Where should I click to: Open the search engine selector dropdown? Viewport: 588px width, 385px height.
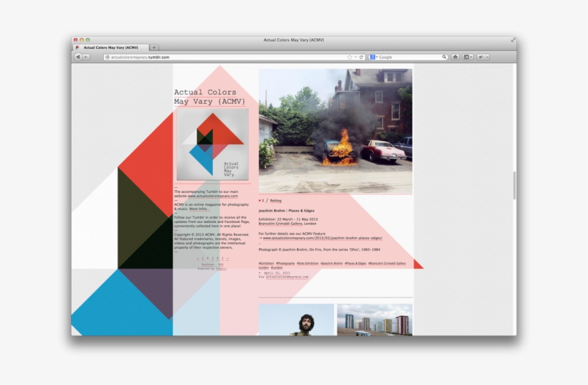374,57
